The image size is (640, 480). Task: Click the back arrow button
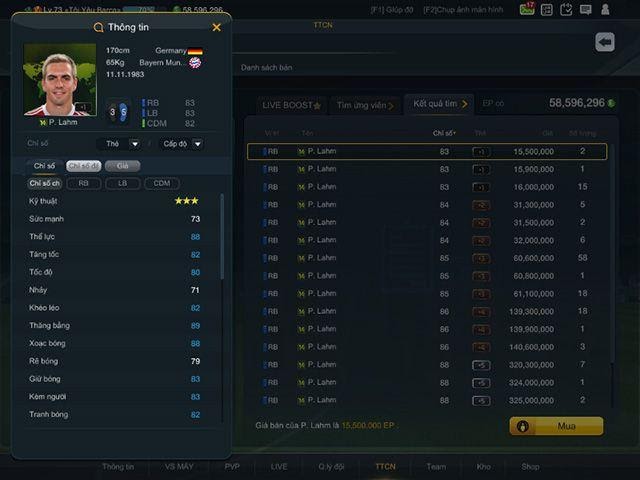click(x=605, y=42)
